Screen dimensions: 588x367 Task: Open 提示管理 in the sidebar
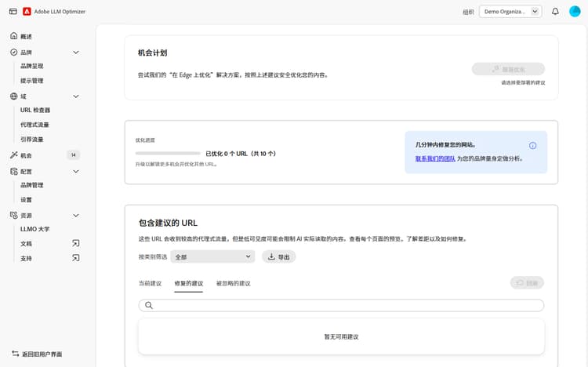pyautogui.click(x=32, y=81)
